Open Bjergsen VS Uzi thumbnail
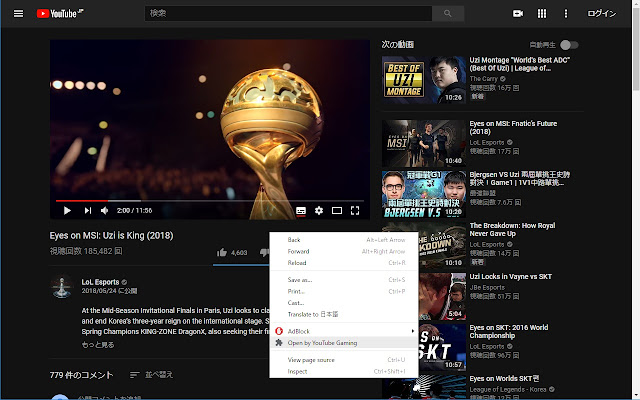640x400 pixels. click(x=424, y=194)
